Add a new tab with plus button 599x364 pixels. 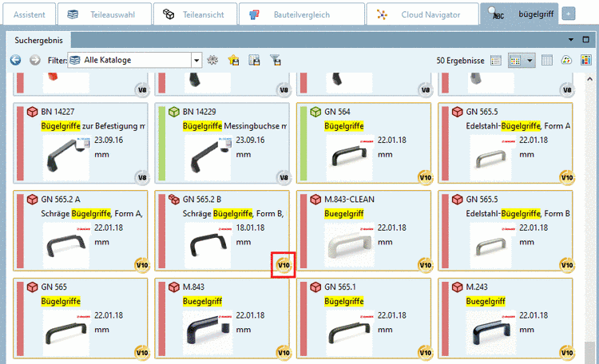pyautogui.click(x=569, y=14)
